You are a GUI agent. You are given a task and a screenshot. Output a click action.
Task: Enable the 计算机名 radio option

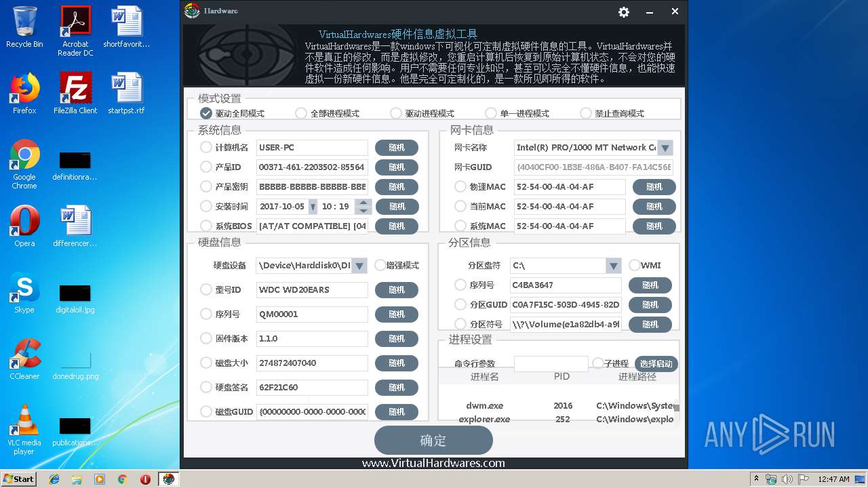point(205,147)
